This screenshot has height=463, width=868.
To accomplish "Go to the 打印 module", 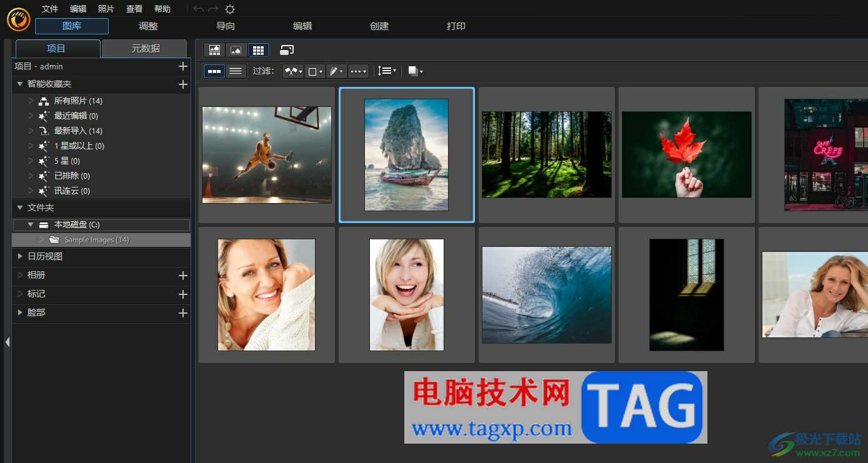I will pyautogui.click(x=456, y=26).
